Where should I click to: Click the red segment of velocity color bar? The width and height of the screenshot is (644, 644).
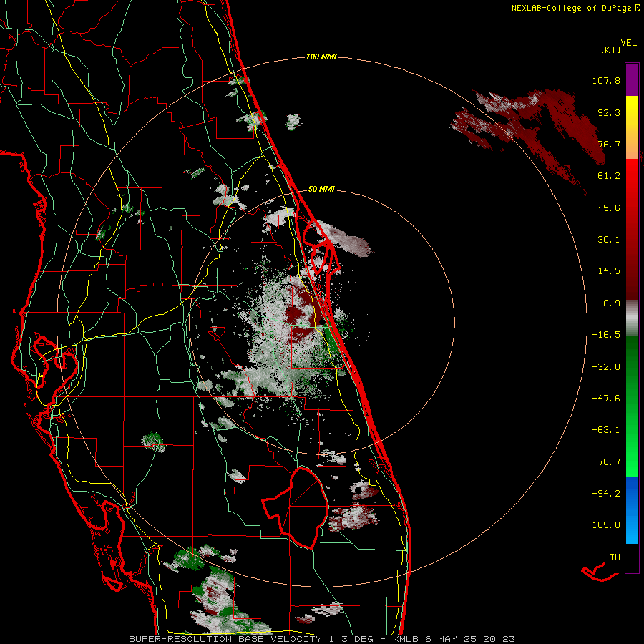[632, 229]
